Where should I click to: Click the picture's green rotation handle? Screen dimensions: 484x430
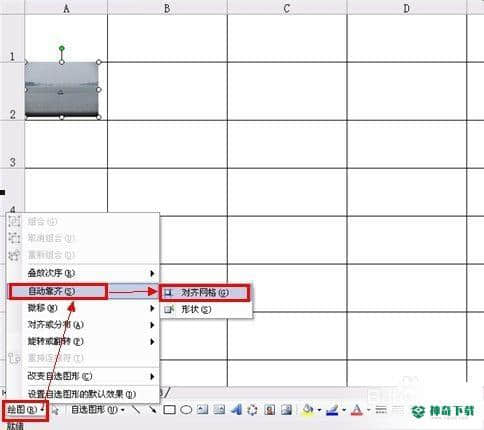pyautogui.click(x=61, y=49)
